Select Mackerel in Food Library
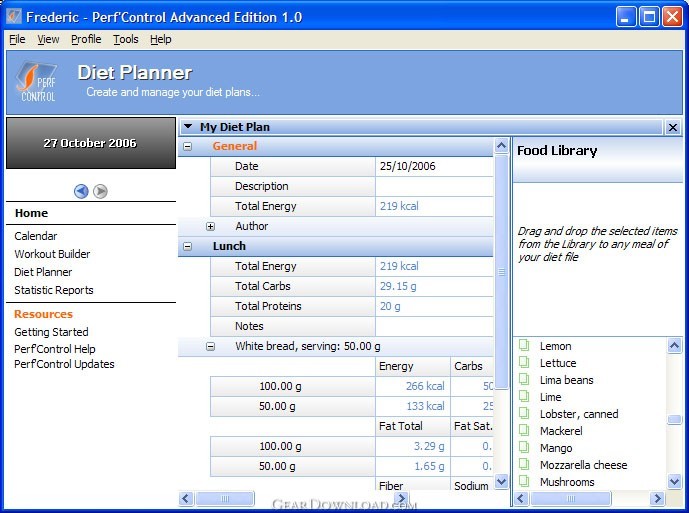689x513 pixels. pyautogui.click(x=561, y=431)
